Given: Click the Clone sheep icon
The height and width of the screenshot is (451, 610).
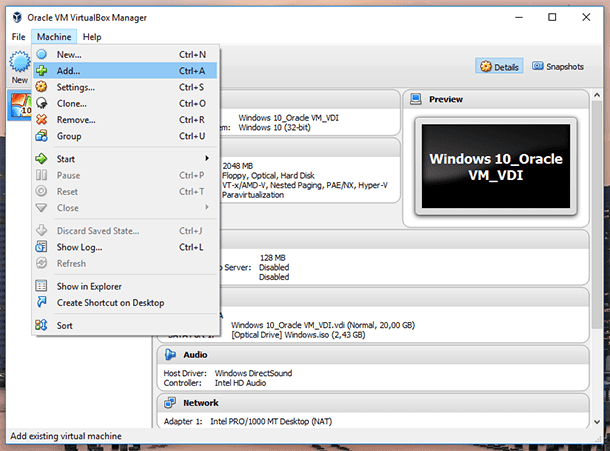Looking at the screenshot, I should (42, 103).
